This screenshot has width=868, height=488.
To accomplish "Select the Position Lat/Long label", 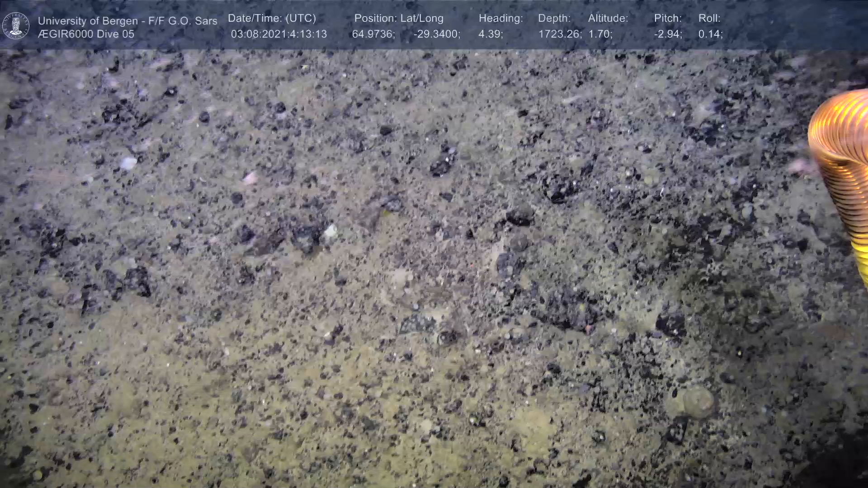I will (399, 19).
